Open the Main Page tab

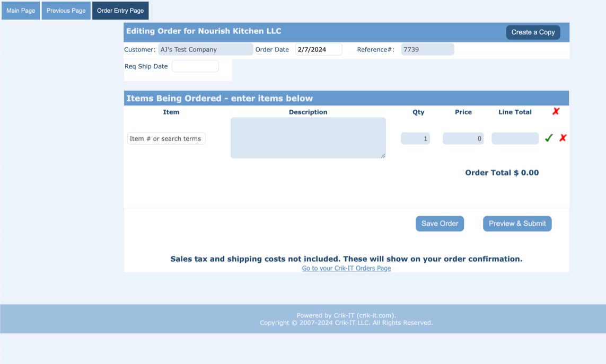(x=21, y=11)
